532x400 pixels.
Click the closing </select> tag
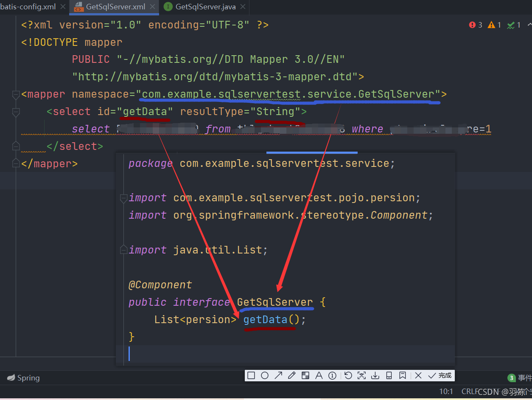(75, 146)
